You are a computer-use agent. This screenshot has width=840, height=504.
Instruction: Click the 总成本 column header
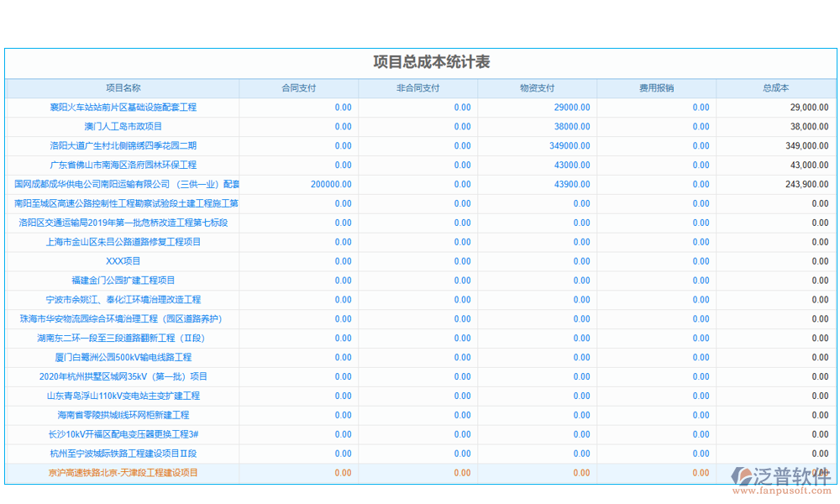coord(775,88)
